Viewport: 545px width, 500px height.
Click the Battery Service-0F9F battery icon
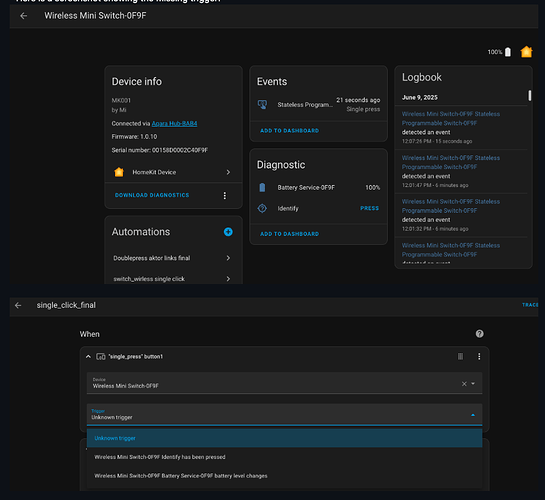pos(262,188)
